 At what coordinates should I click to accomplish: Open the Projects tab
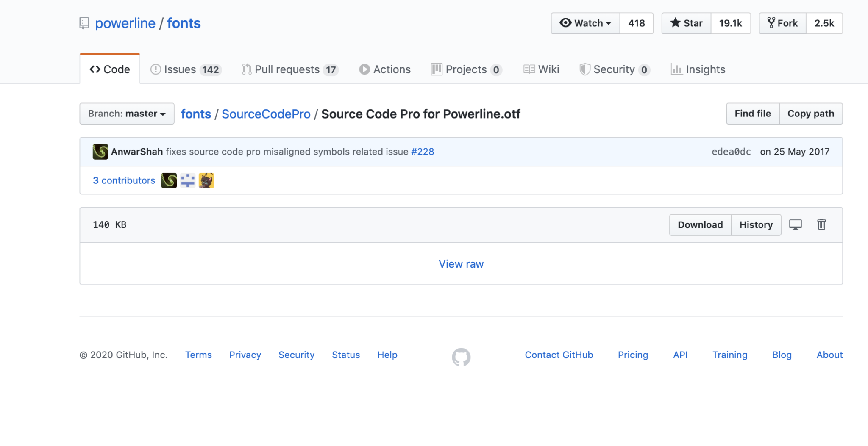(x=466, y=69)
